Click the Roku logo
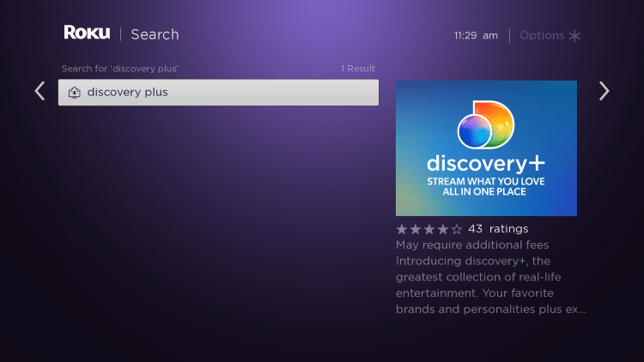The height and width of the screenshot is (362, 644). [87, 33]
